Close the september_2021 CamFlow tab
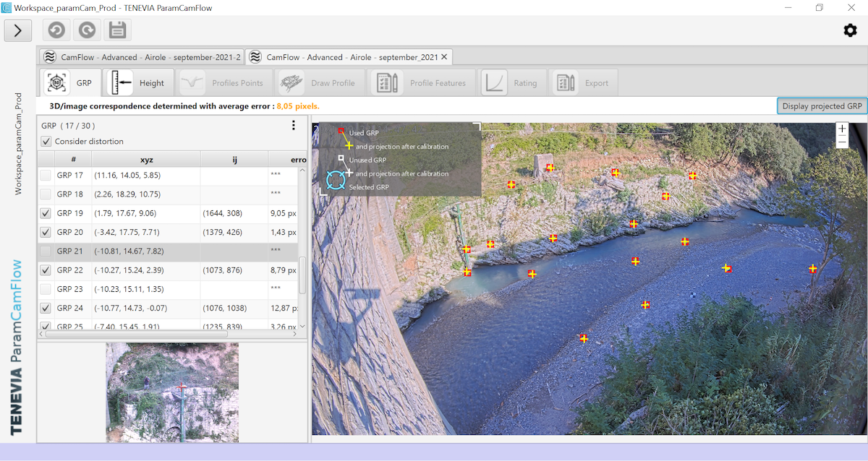This screenshot has width=868, height=461. [445, 57]
